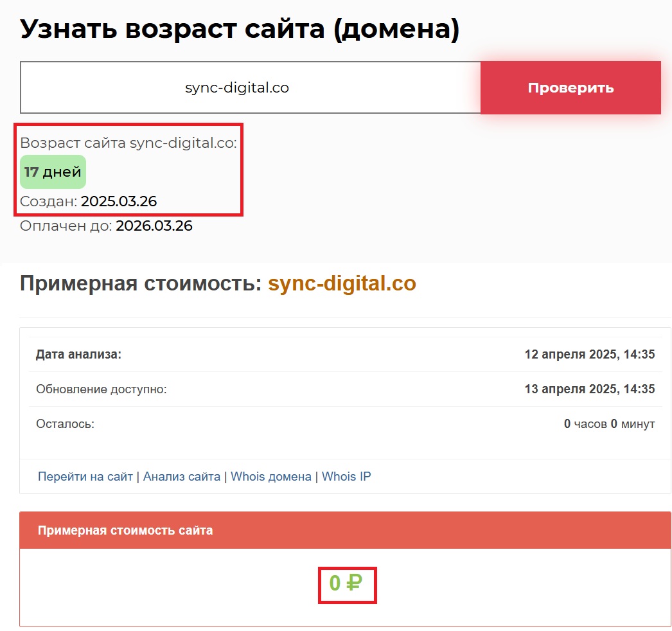Screen dimensions: 672x631
Task: Click the paid-until date 2026.03.26
Action: (x=154, y=226)
